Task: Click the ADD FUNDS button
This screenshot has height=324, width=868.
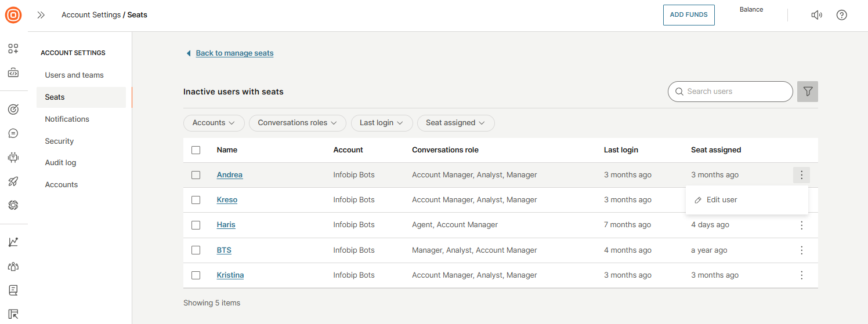Action: [x=689, y=15]
